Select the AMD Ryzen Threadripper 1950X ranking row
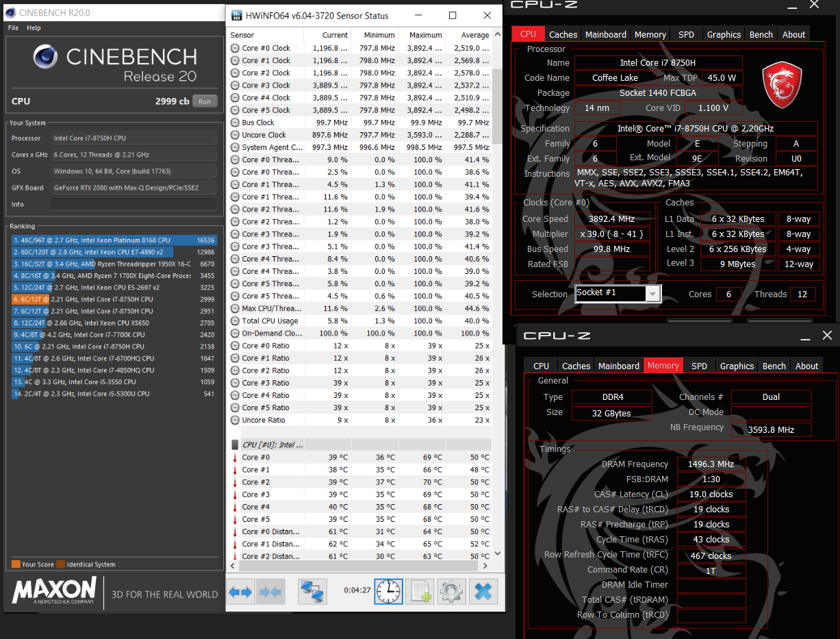This screenshot has height=639, width=840. click(x=114, y=264)
